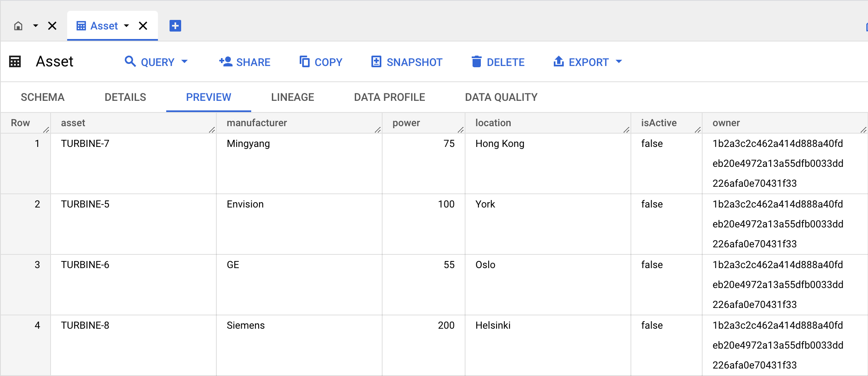Screen dimensions: 868x376
Task: Click the Delete trash icon
Action: point(477,62)
